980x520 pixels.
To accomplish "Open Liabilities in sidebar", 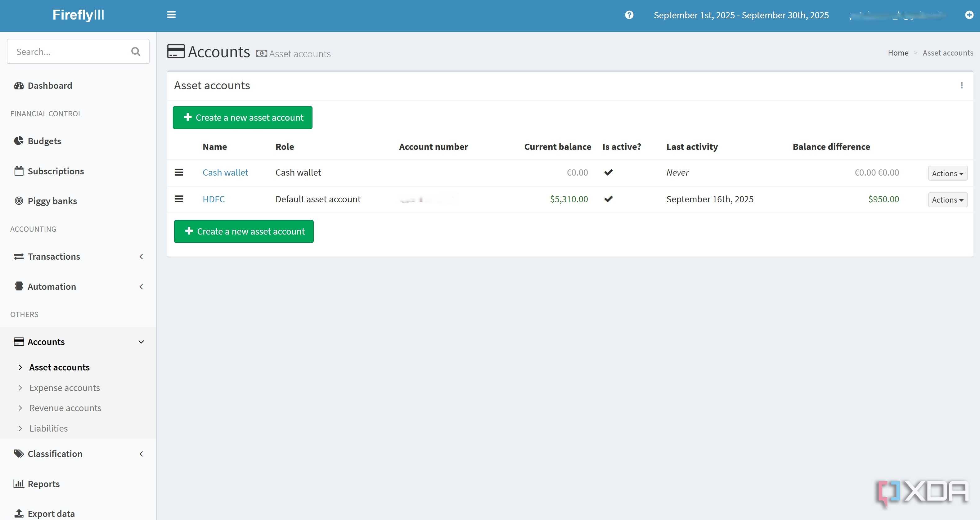I will 48,428.
